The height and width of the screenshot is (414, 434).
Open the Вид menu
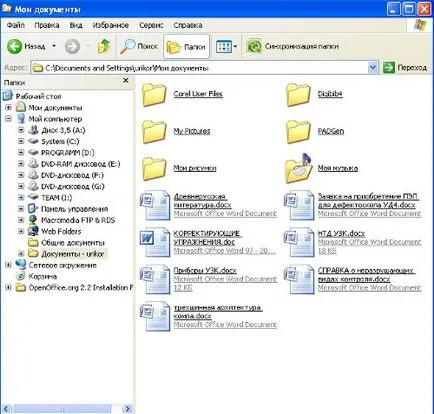pos(76,25)
